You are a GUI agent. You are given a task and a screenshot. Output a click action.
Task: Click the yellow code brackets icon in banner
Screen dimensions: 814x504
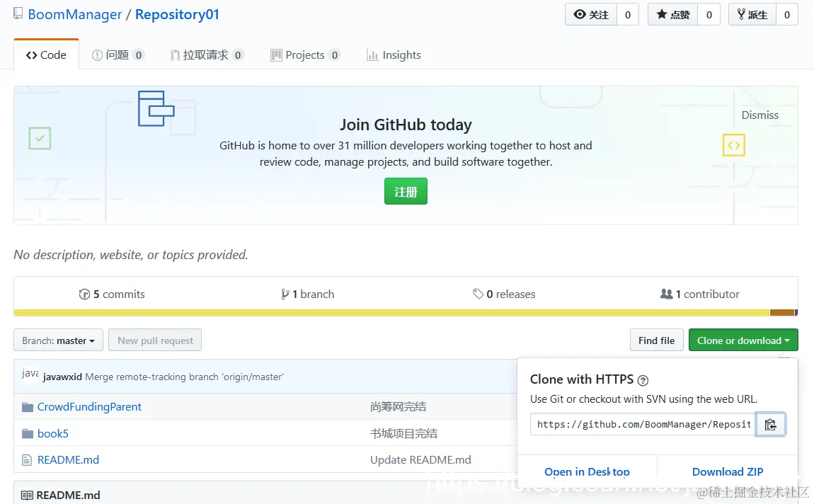point(734,145)
